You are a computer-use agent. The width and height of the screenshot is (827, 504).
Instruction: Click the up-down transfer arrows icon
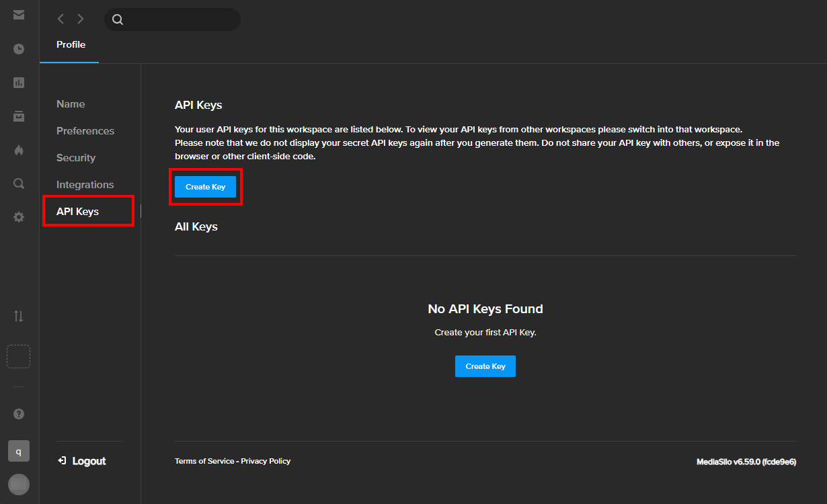19,316
